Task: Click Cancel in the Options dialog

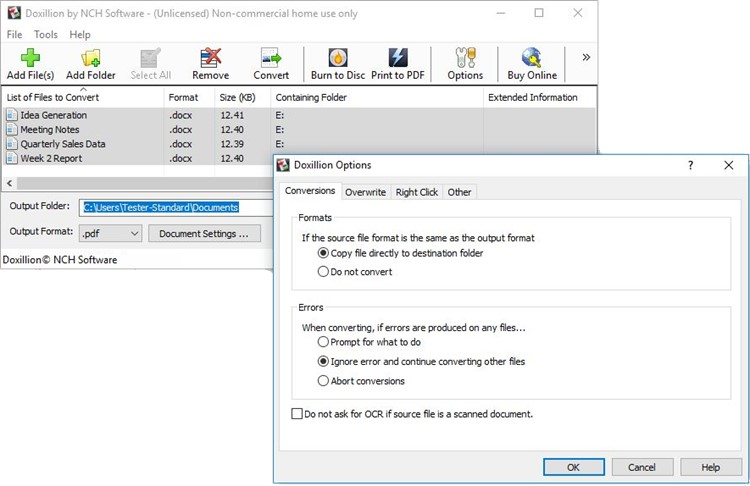Action: point(642,467)
